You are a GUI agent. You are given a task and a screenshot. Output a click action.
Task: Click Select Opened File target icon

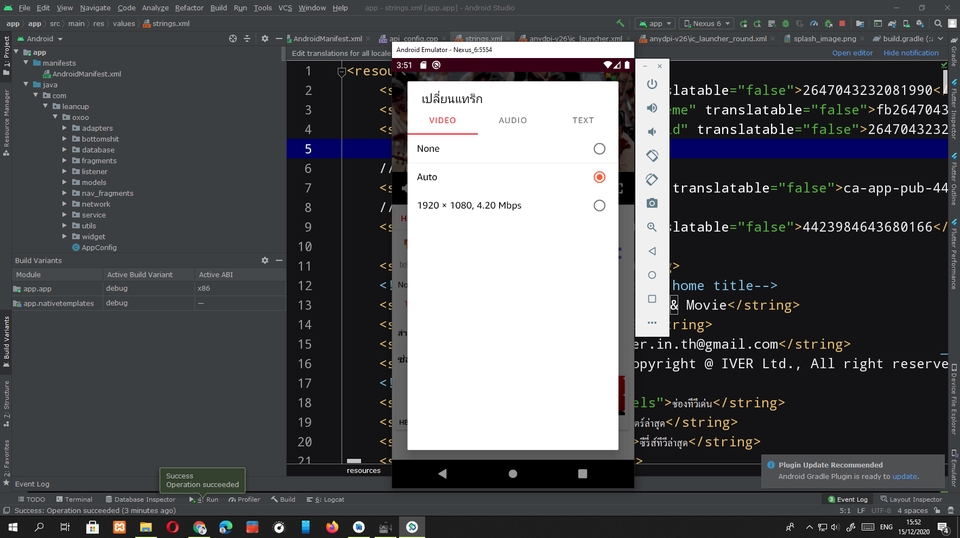point(233,38)
